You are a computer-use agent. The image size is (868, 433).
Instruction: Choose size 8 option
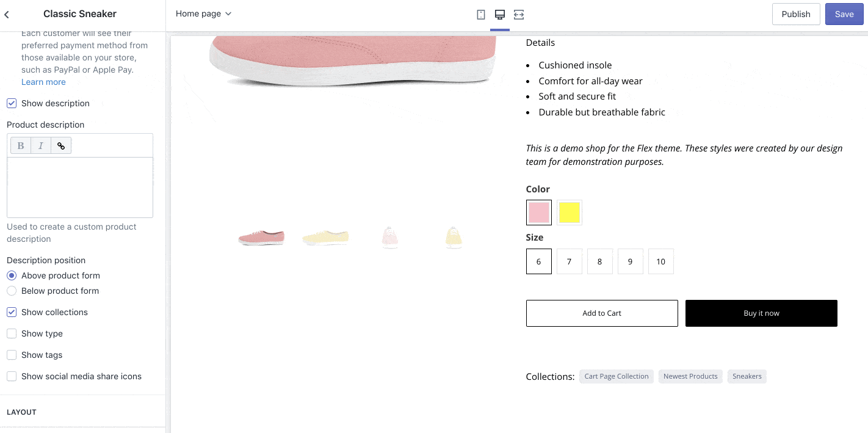pyautogui.click(x=600, y=261)
